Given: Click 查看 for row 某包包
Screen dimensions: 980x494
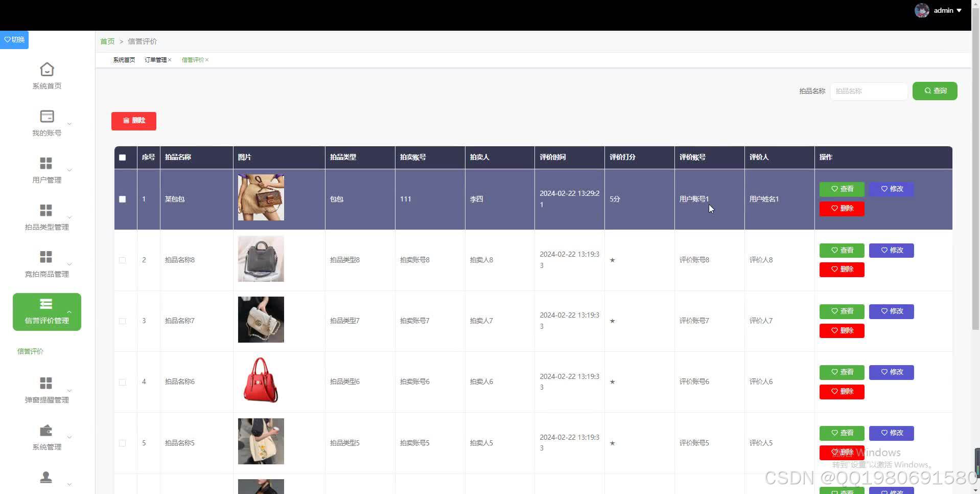Looking at the screenshot, I should [842, 189].
